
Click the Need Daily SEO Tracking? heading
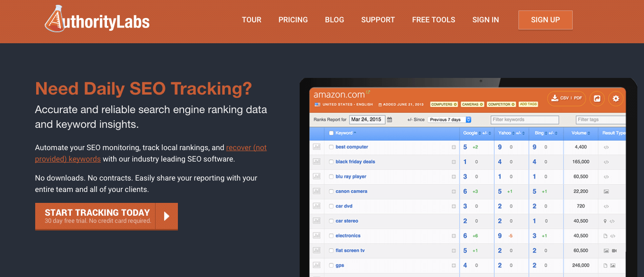[x=144, y=89]
